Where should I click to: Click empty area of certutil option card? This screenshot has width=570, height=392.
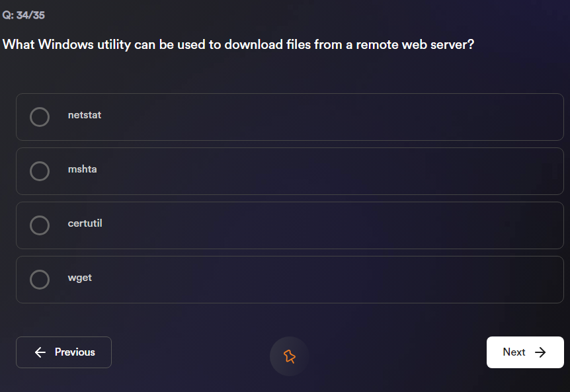pos(331,225)
